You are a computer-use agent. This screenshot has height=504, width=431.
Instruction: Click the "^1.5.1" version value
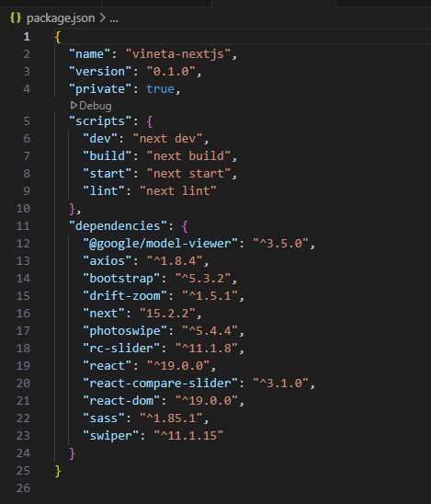(x=210, y=296)
